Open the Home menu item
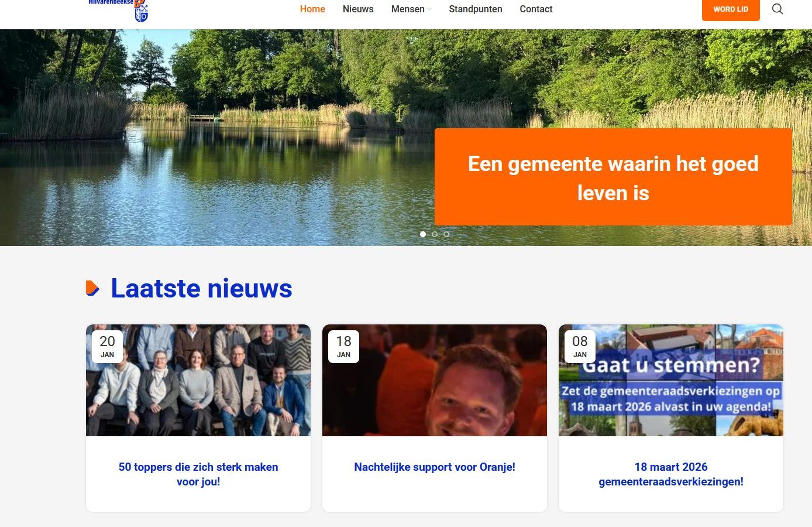The height and width of the screenshot is (527, 812). 312,9
